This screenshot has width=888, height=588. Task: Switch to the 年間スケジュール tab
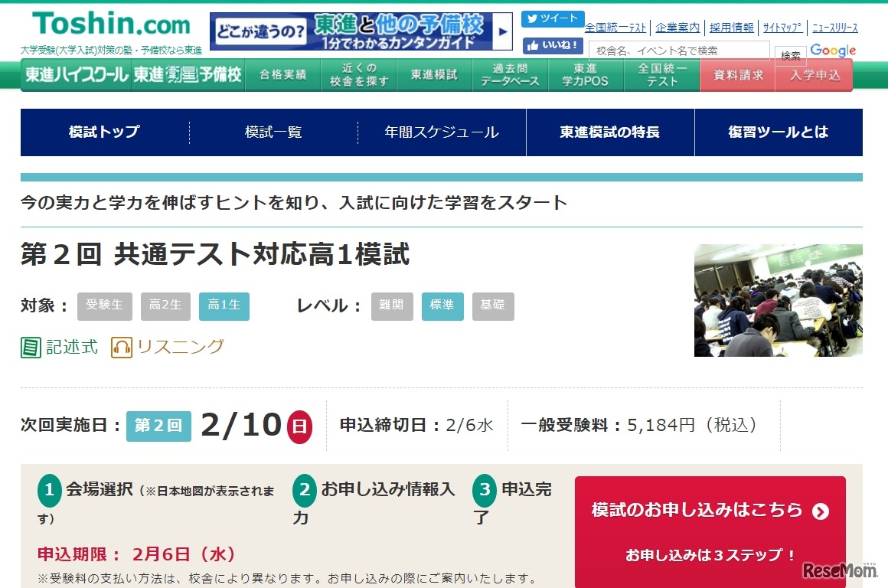point(442,132)
